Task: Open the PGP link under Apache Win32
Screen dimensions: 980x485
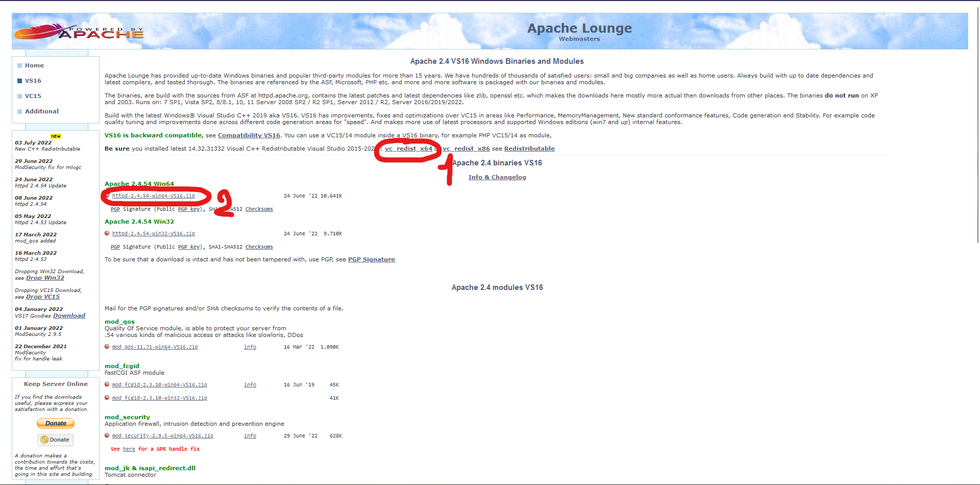Action: [x=115, y=247]
